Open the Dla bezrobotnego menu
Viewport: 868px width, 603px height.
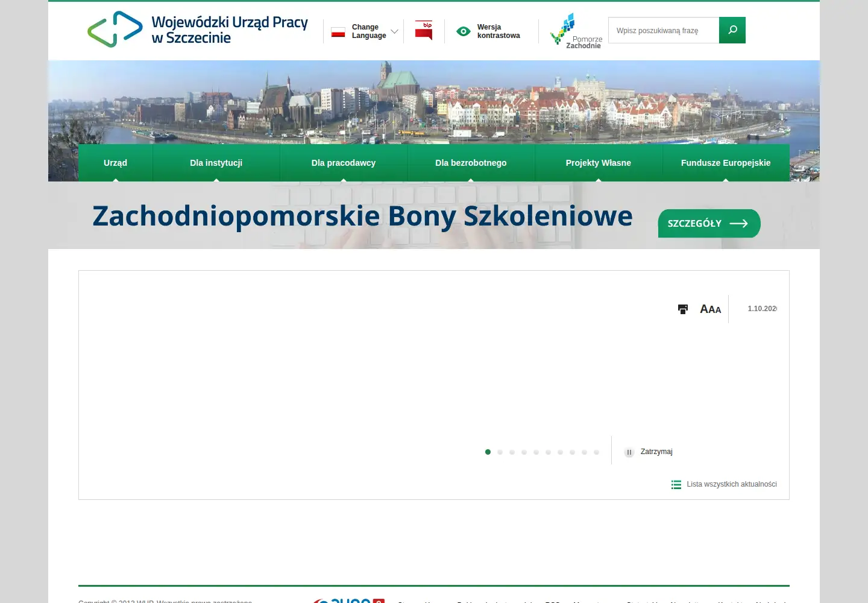point(471,163)
